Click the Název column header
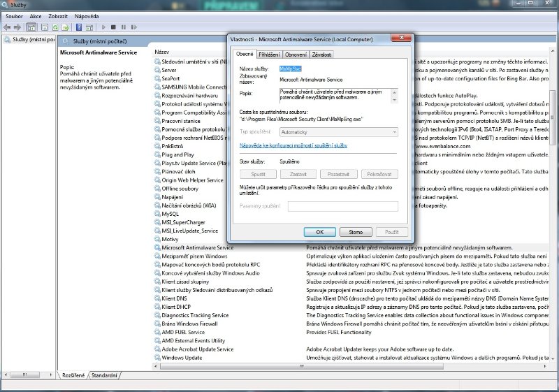This screenshot has height=392, width=559. [162, 52]
